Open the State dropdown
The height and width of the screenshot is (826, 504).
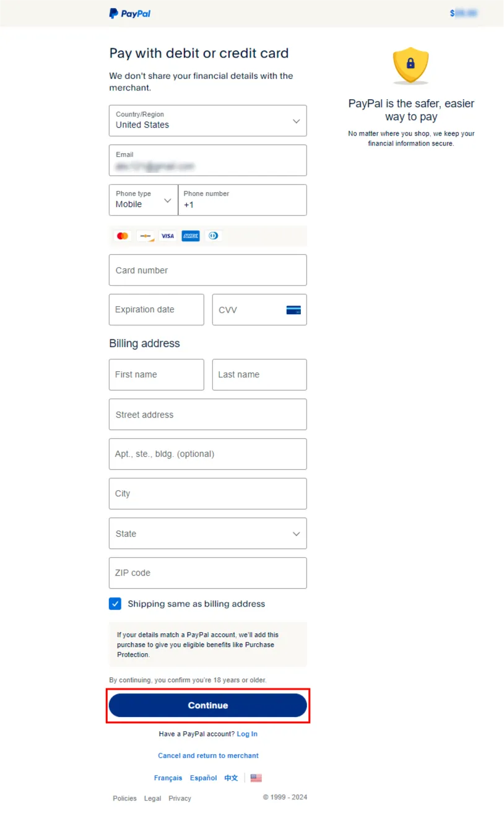coord(207,534)
